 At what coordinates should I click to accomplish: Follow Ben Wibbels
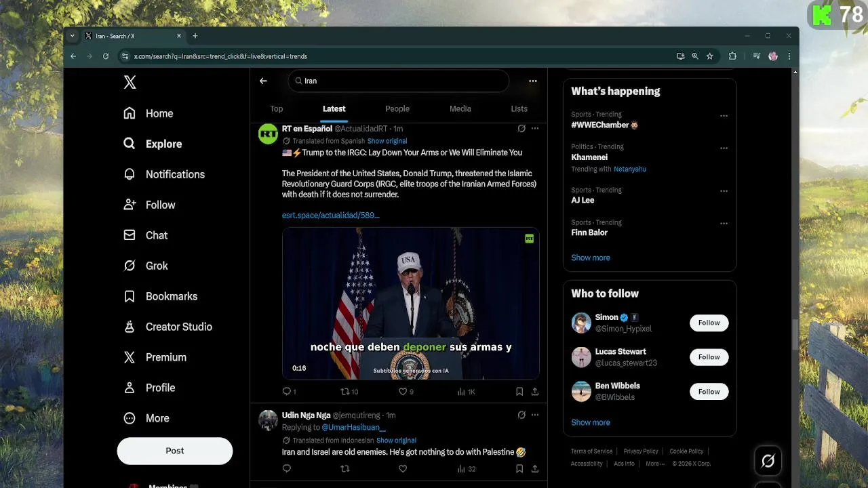coord(709,392)
